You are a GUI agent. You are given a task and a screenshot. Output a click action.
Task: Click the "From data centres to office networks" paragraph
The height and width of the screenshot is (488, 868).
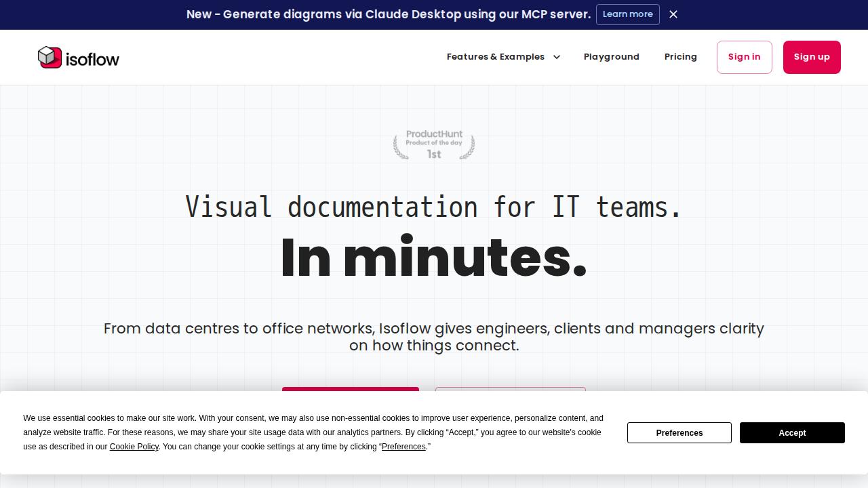[x=434, y=337]
